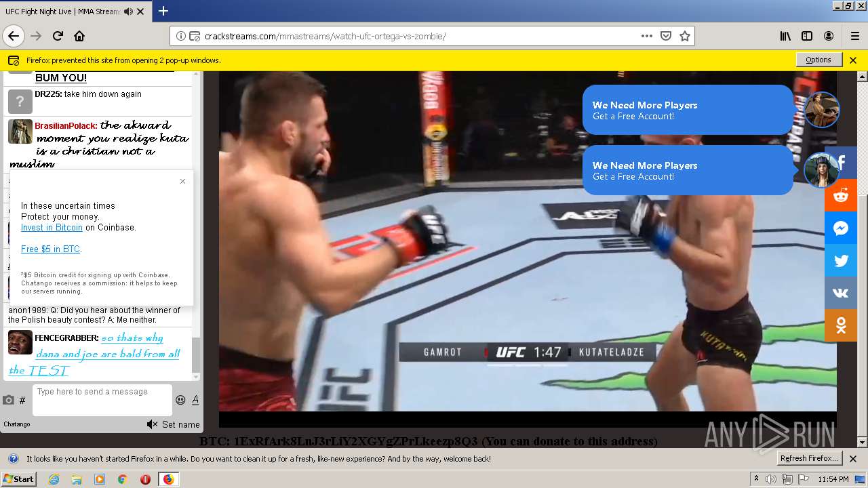Open the Invest in Bitcoin link
Image resolution: width=868 pixels, height=488 pixels.
[52, 228]
